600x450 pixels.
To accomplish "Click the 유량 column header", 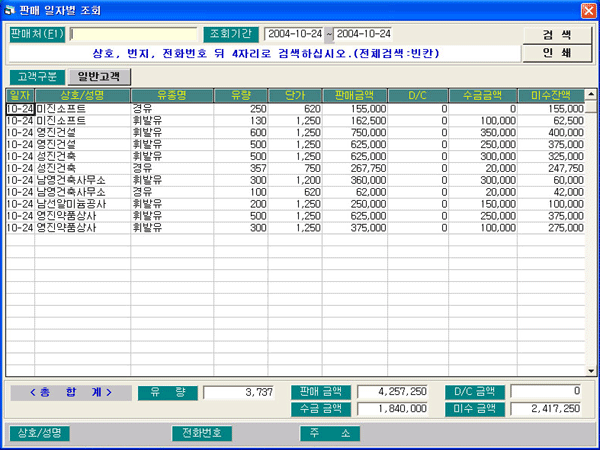I will click(241, 96).
